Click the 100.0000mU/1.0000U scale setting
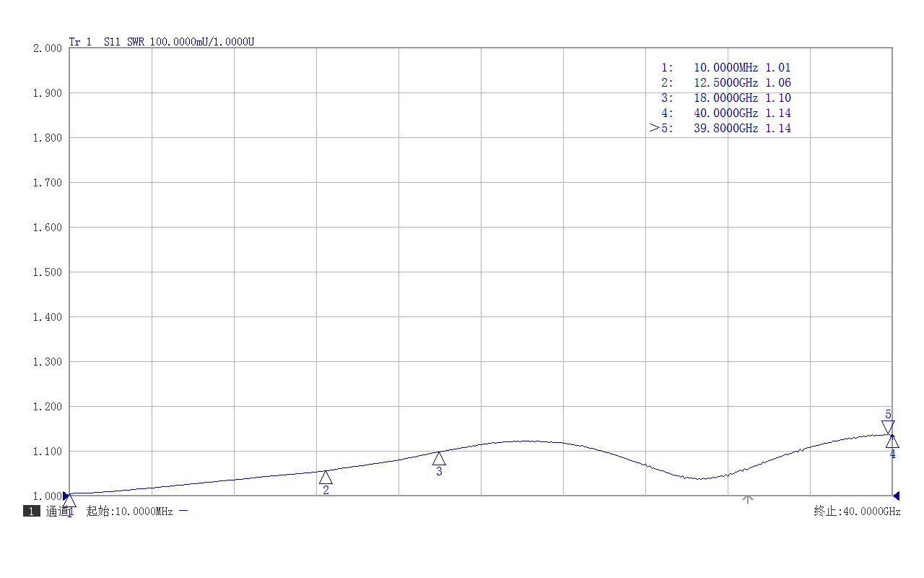Screen dimensions: 924x578 pos(201,42)
